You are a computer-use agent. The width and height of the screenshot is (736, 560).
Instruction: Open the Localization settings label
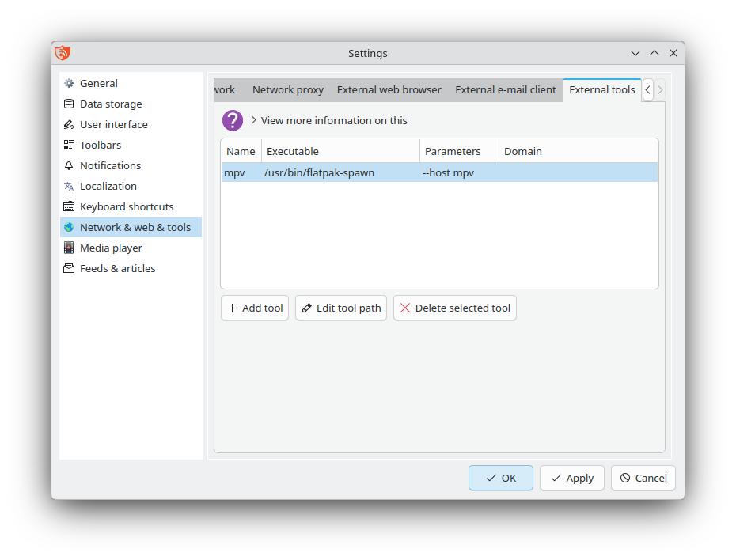[x=108, y=186]
